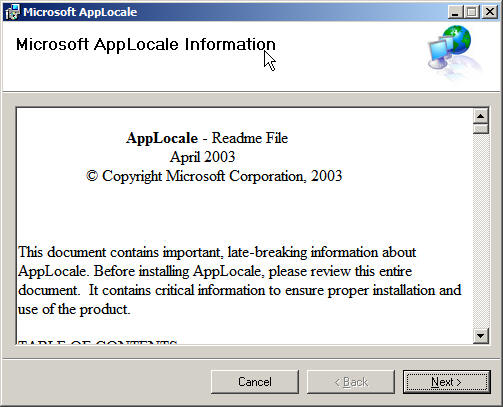Close the AppLocale setup window
The image size is (503, 407).
(490, 12)
